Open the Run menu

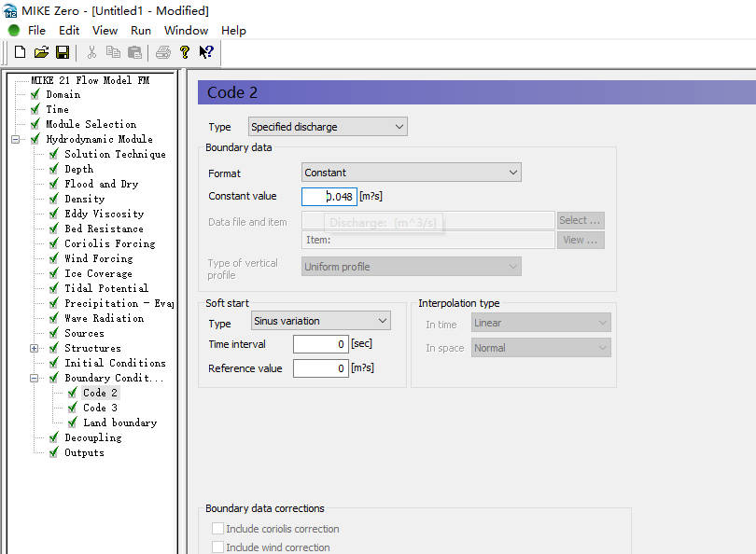(x=140, y=30)
